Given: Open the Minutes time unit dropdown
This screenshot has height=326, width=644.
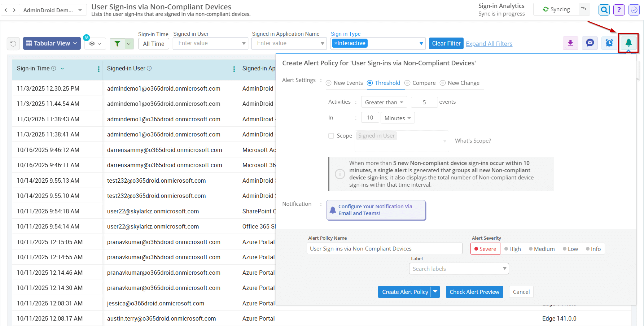Looking at the screenshot, I should 397,118.
